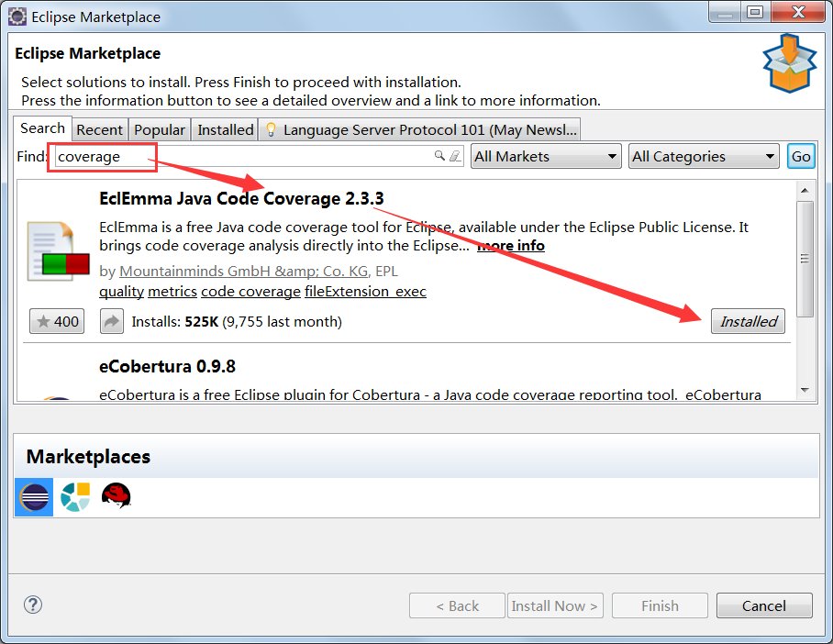Switch to the Recent tab
Viewport: 833px width, 644px height.
[99, 129]
